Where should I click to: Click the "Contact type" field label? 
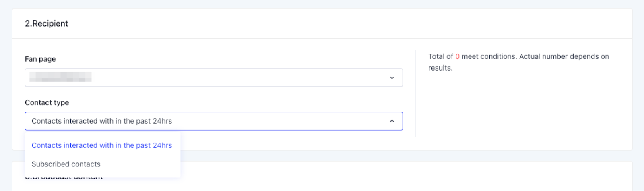(47, 103)
